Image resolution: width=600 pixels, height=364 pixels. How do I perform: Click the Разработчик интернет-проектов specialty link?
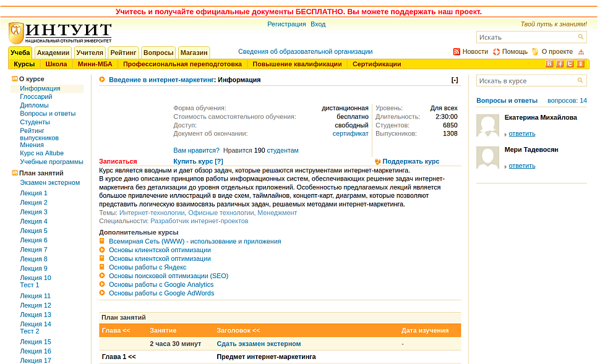tap(199, 221)
